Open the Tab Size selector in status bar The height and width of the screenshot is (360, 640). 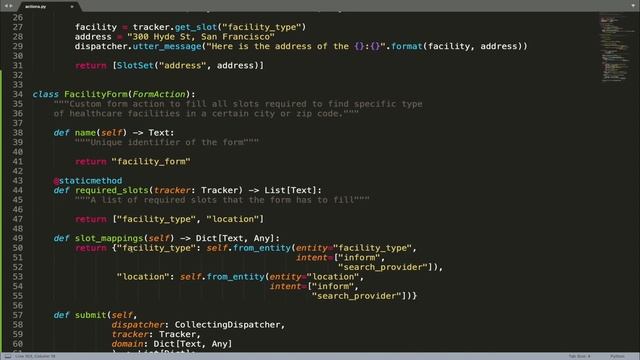[x=579, y=356]
